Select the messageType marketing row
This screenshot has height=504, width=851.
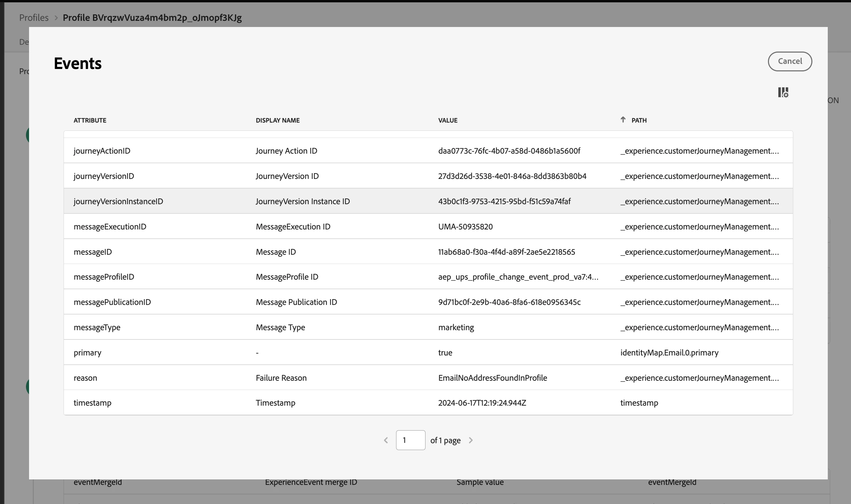(x=456, y=327)
